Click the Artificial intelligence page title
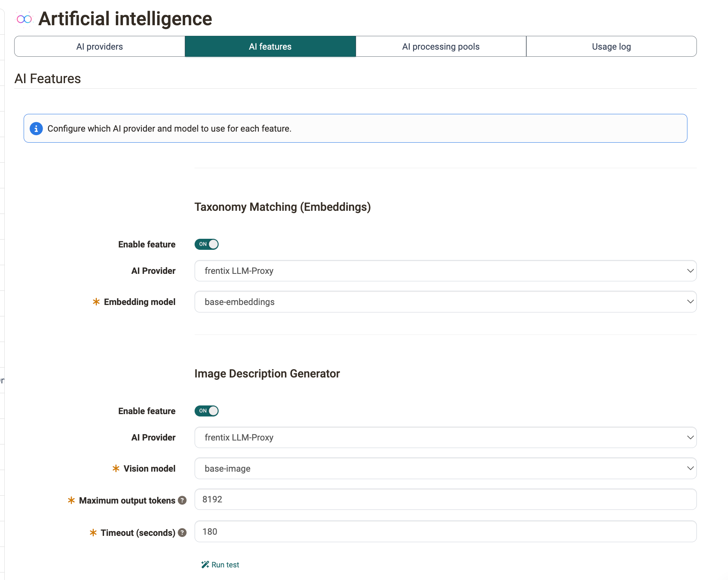The width and height of the screenshot is (728, 580). coord(125,19)
